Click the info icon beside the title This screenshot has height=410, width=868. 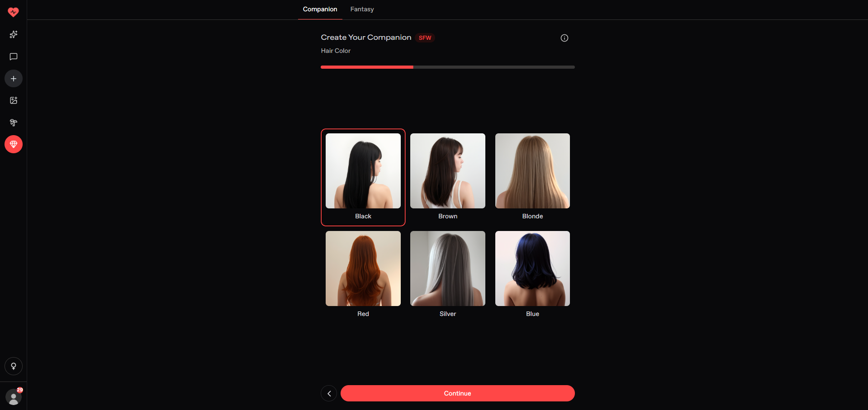[564, 38]
